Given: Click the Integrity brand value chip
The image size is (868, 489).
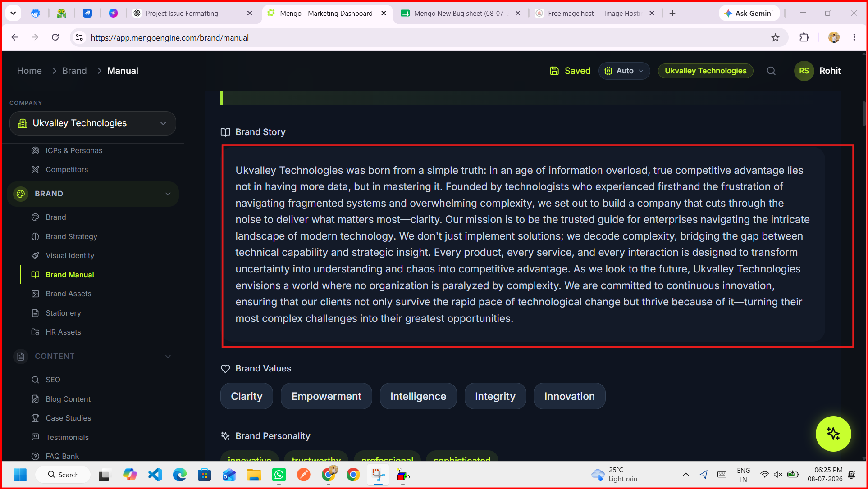Looking at the screenshot, I should [x=495, y=396].
